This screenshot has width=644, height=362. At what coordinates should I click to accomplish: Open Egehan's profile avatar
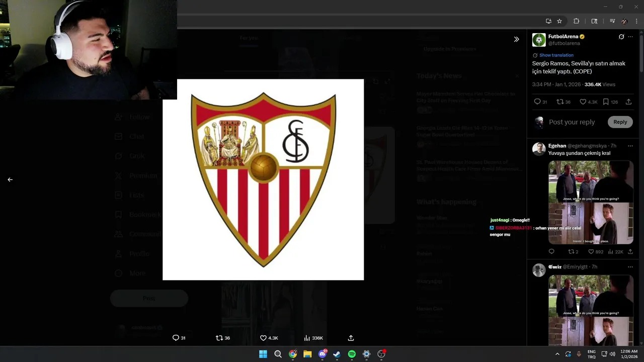click(x=539, y=149)
